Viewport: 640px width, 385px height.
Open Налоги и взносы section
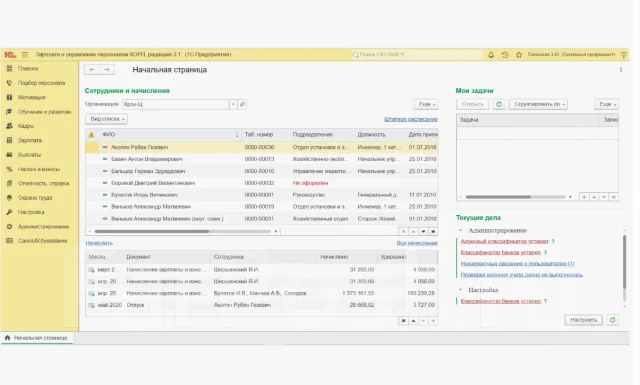39,169
